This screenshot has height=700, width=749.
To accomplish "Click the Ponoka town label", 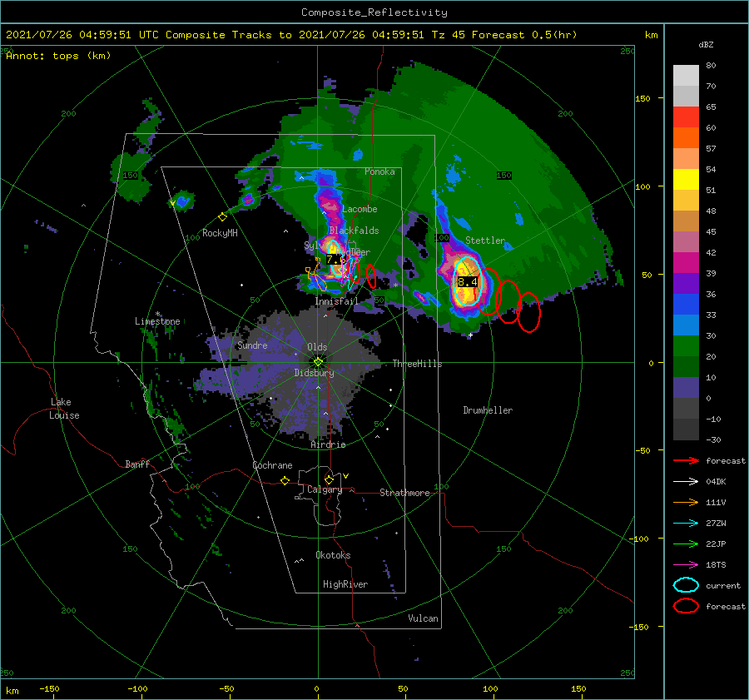I will 379,171.
